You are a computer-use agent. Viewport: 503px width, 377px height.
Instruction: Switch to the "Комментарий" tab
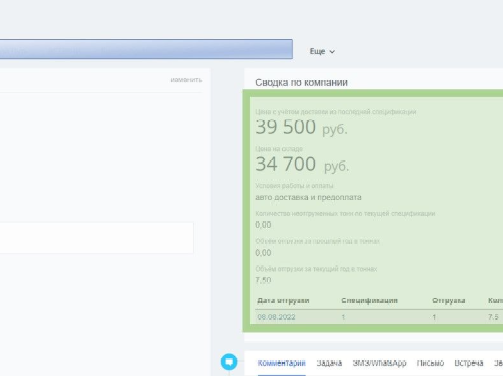point(281,363)
